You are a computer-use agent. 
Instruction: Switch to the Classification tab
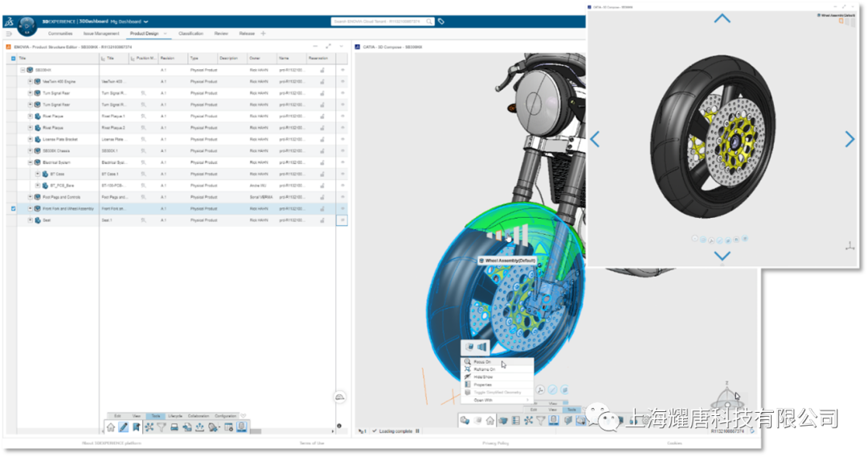tap(191, 34)
